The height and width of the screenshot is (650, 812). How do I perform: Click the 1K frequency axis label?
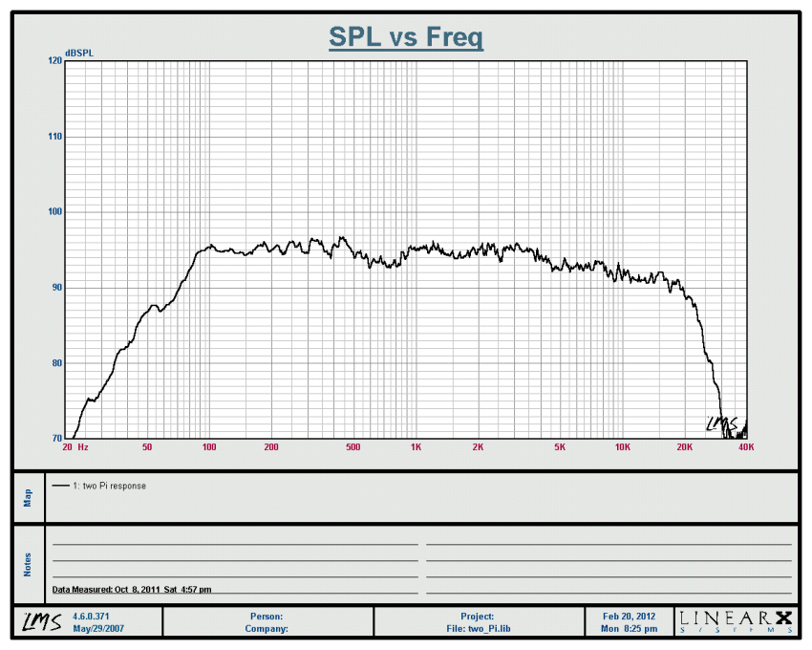point(416,447)
